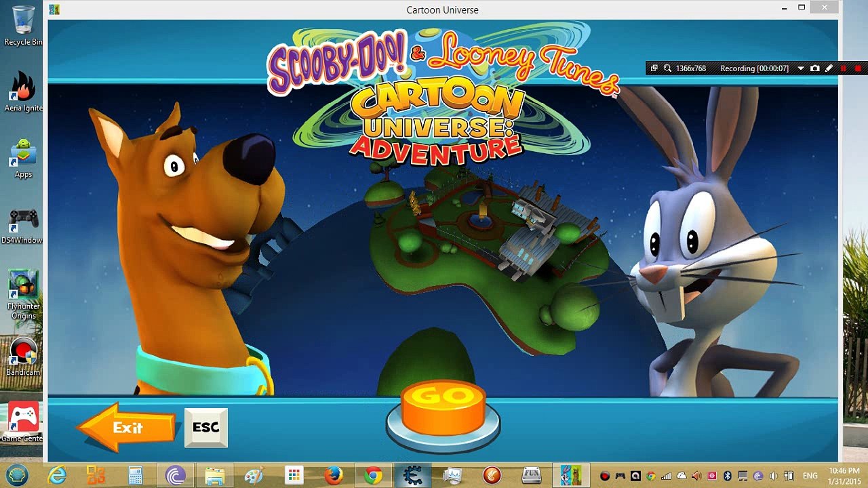Open the clock showing 10:46 PM
The image size is (868, 488).
(x=844, y=475)
